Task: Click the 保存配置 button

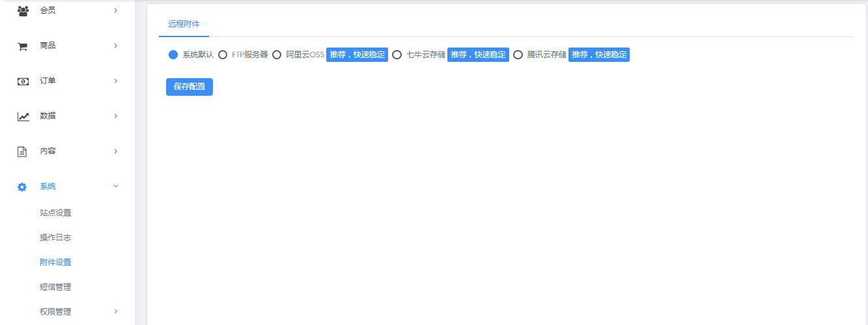Action: tap(189, 87)
